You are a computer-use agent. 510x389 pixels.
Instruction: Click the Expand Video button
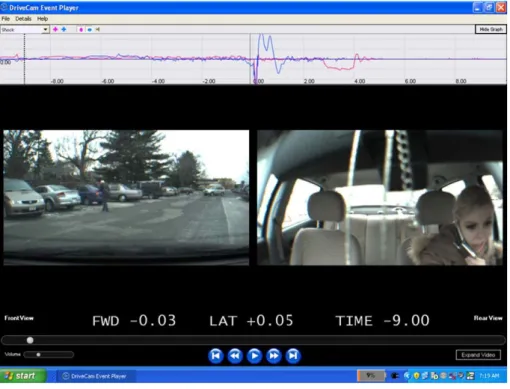point(478,355)
